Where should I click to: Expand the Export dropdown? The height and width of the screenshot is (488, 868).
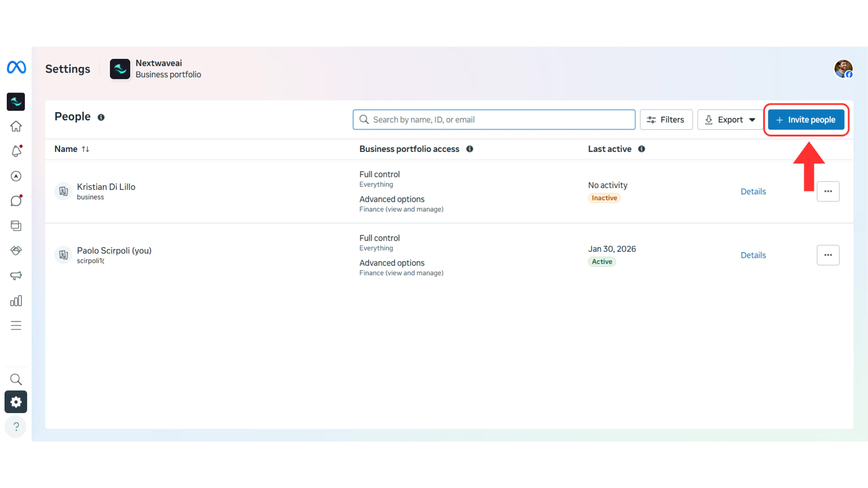(730, 119)
